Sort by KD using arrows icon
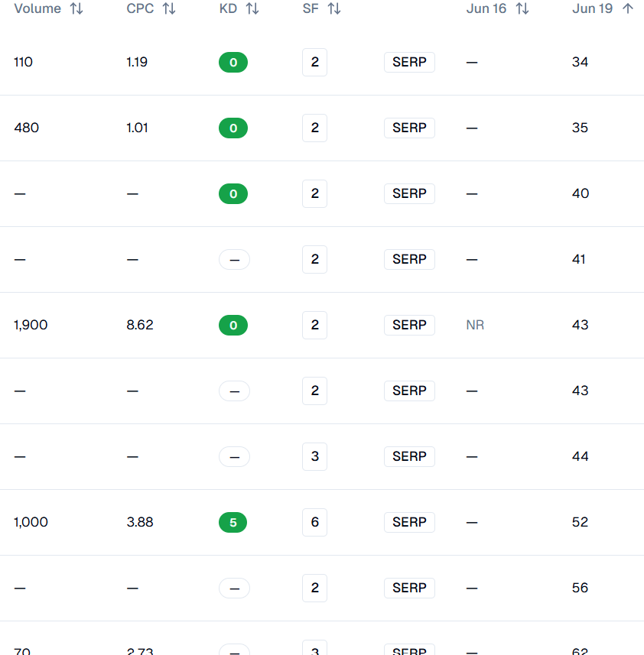 [252, 8]
